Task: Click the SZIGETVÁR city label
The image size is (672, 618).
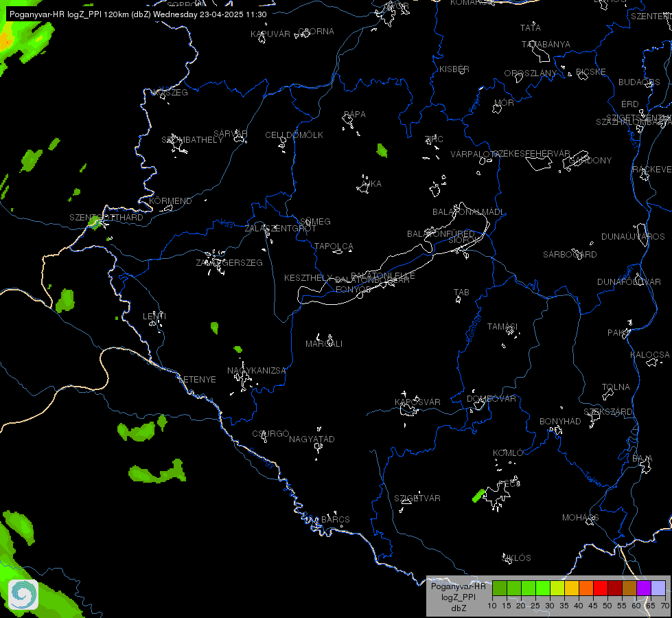Action: point(417,499)
